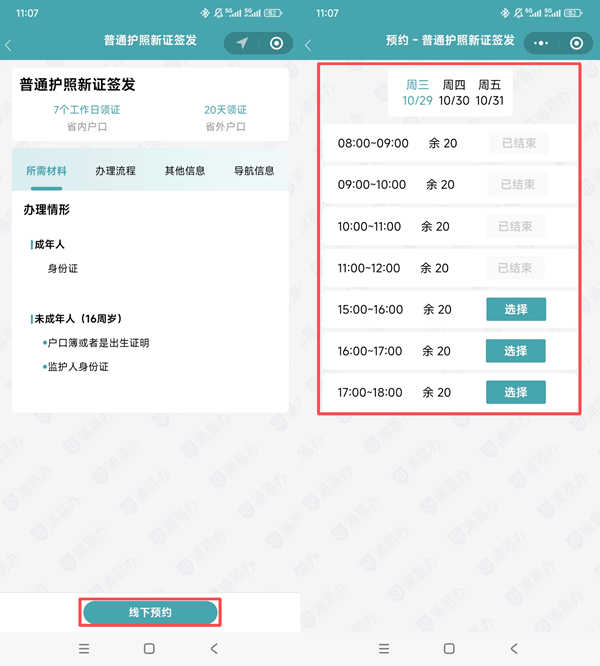Tap the 省外户口 label

coord(225,127)
